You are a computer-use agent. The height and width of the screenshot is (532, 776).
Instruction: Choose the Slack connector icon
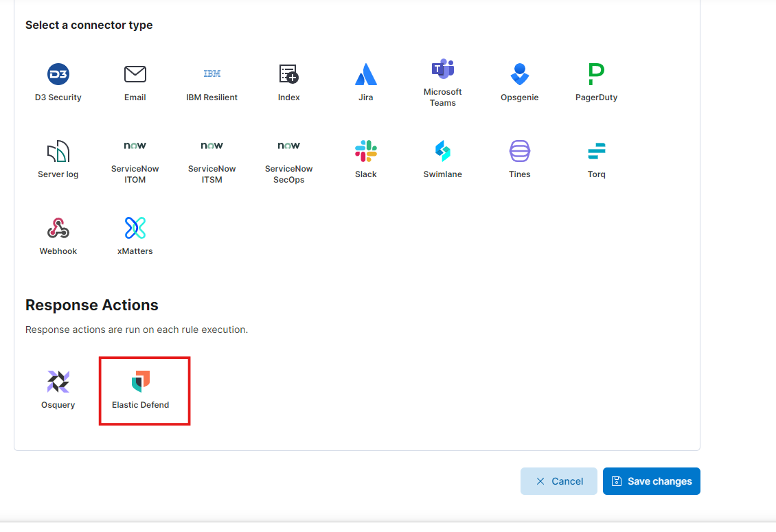(x=366, y=151)
